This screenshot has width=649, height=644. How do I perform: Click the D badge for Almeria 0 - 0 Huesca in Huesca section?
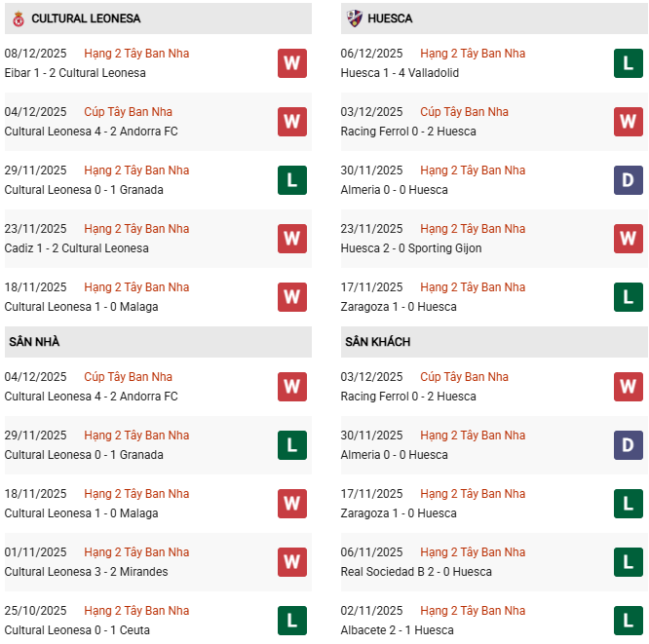click(628, 180)
